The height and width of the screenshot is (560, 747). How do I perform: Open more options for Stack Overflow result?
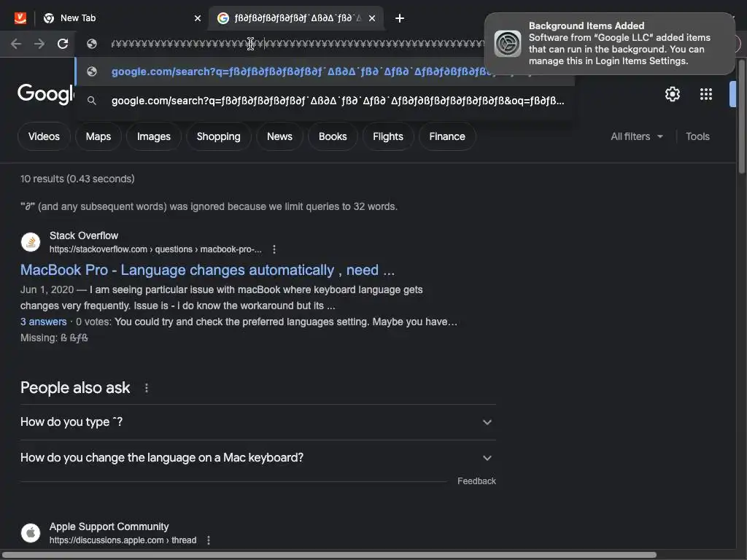coord(274,249)
